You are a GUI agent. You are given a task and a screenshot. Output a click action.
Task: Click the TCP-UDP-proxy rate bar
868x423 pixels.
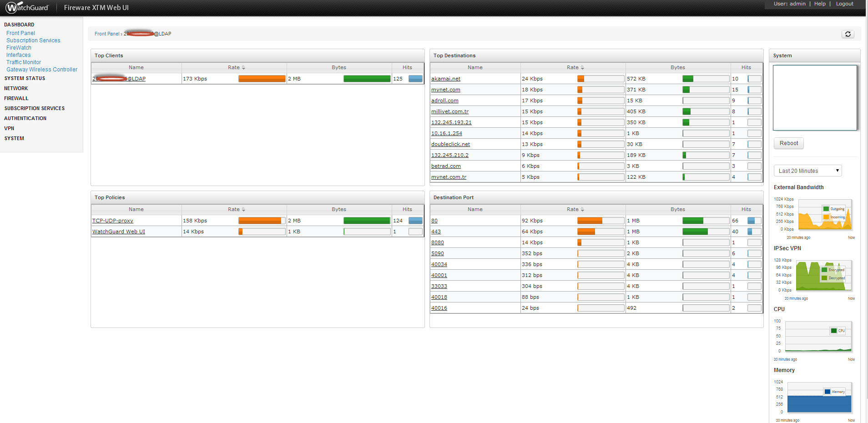coord(262,221)
